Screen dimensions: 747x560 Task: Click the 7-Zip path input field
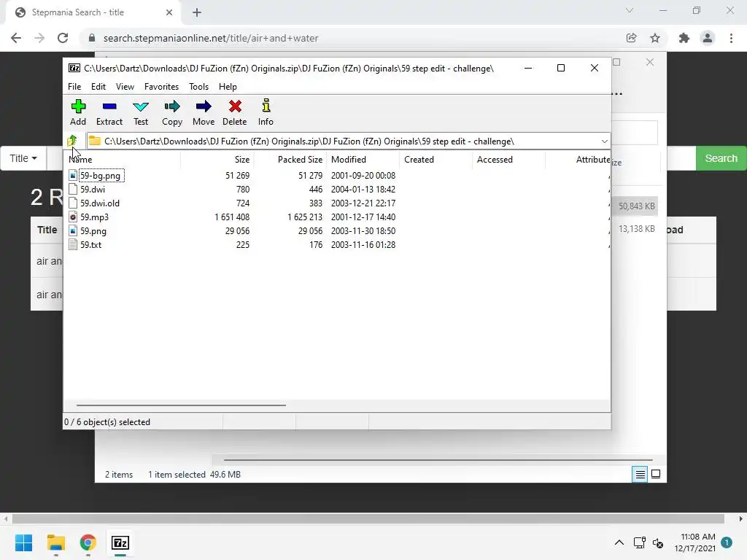(x=348, y=141)
